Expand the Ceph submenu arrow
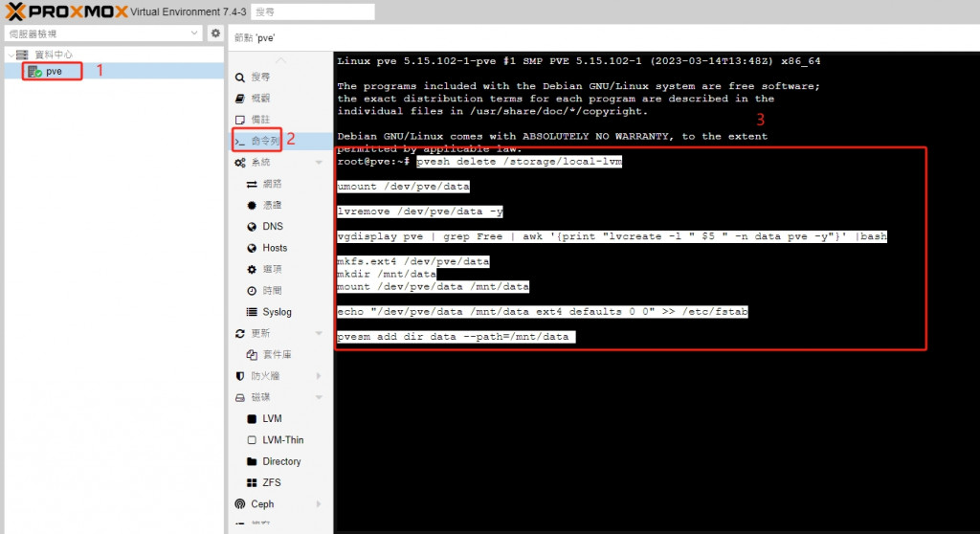 tap(319, 504)
